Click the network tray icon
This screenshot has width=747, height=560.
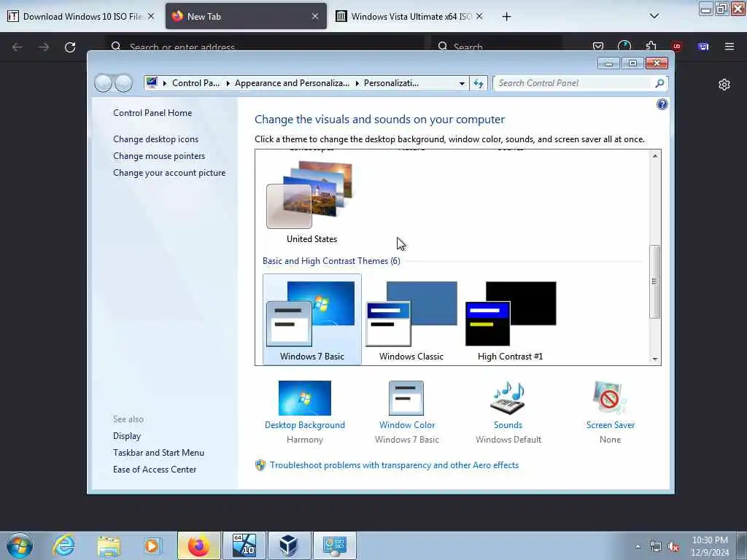pyautogui.click(x=656, y=547)
